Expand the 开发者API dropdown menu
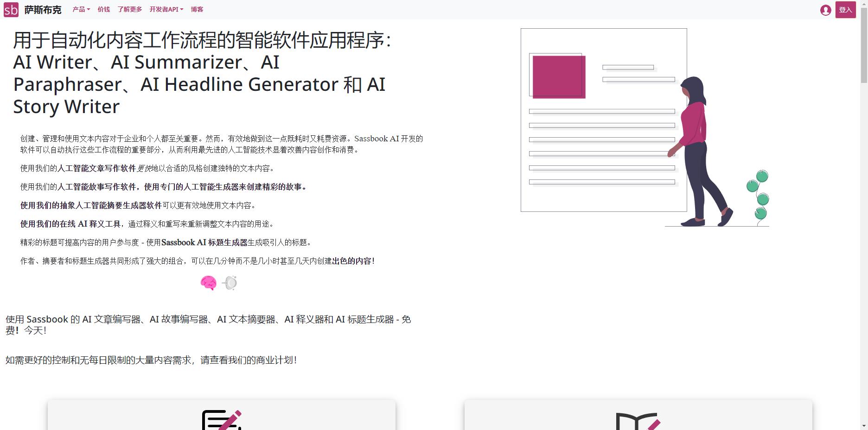 click(x=166, y=9)
